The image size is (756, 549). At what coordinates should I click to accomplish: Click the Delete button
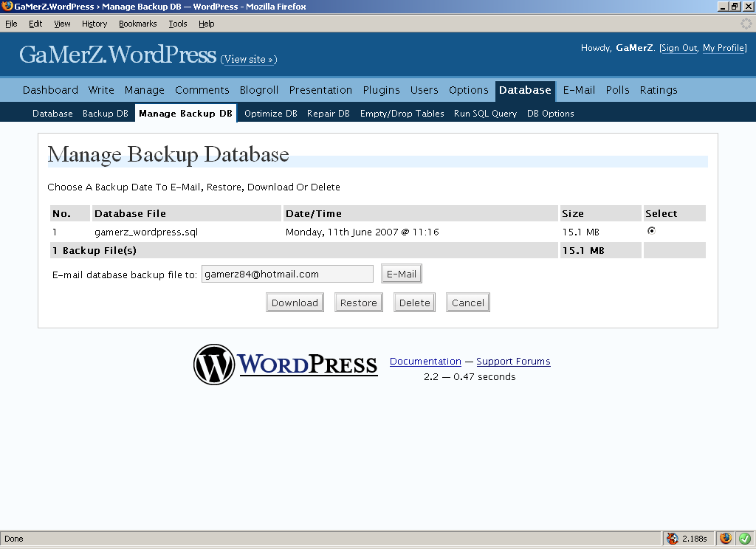(x=415, y=303)
